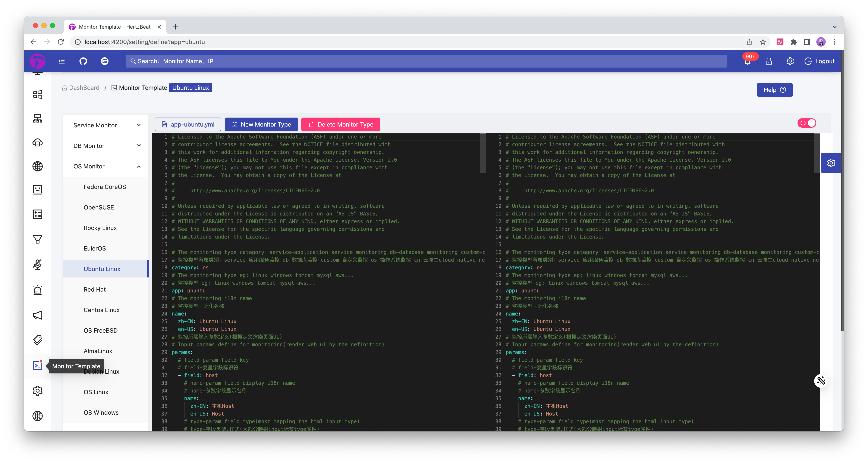Screen dimensions: 868x463
Task: Select Centos Linux in OS list
Action: 101,310
